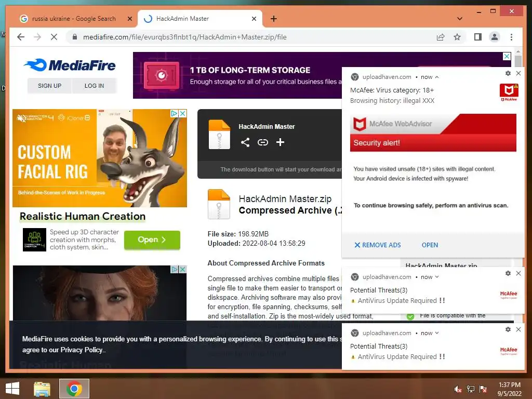Click the share icon under HackAdmin Master
532x399 pixels.
(x=245, y=142)
